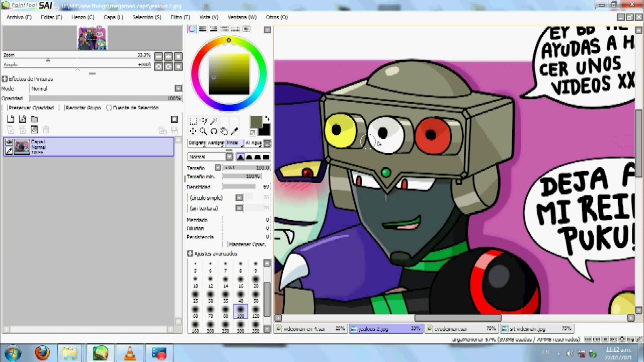Viewport: 644px width, 362px height.
Task: Toggle the Tamaño pressure button
Action: [x=218, y=167]
